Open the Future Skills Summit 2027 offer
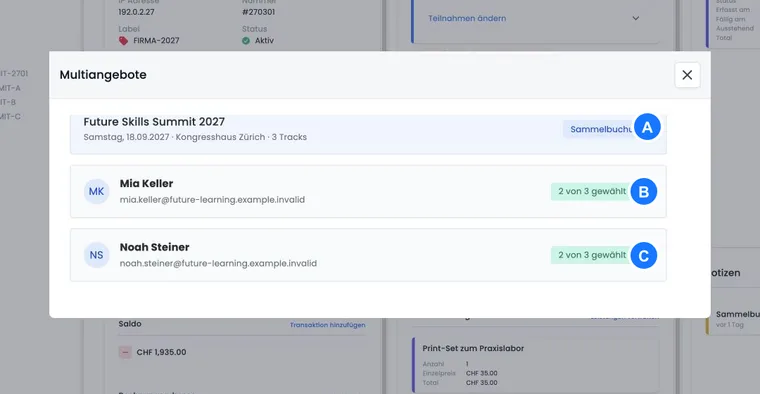This screenshot has width=760, height=394. click(368, 134)
